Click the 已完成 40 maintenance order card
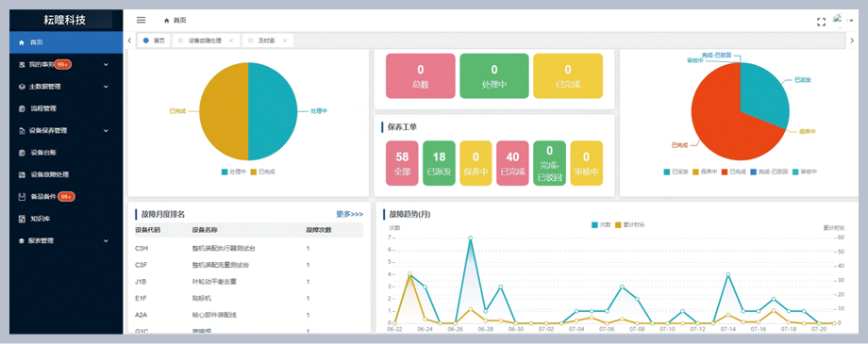 (x=512, y=163)
